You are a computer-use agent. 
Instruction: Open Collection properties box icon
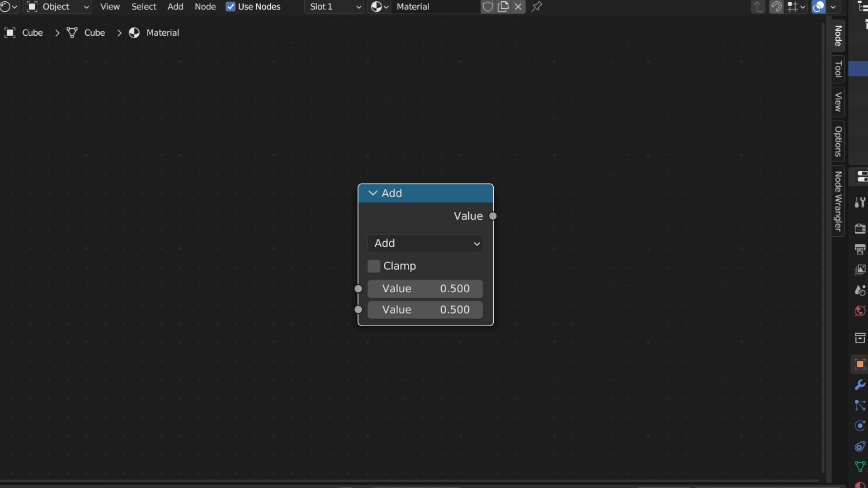click(860, 338)
